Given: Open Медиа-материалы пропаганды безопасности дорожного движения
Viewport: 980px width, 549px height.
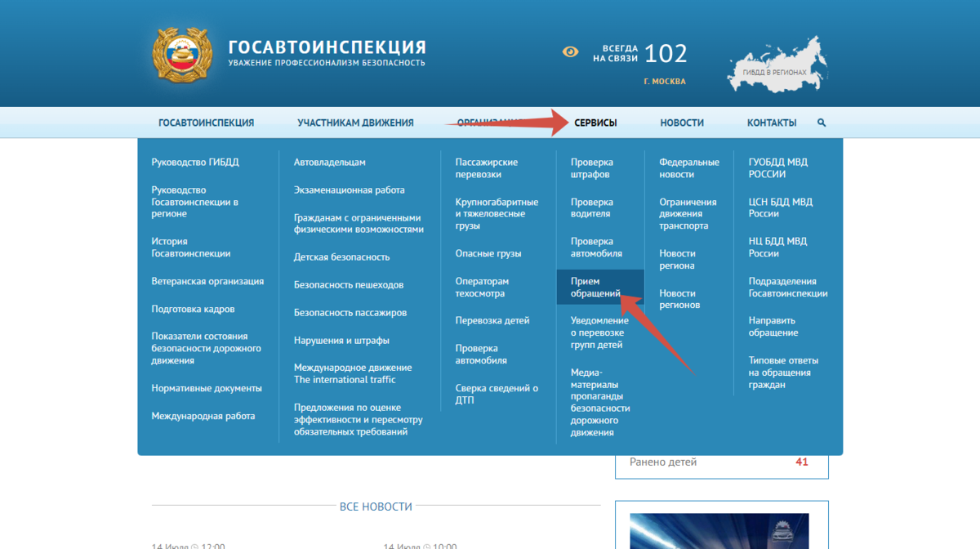Looking at the screenshot, I should pyautogui.click(x=600, y=402).
